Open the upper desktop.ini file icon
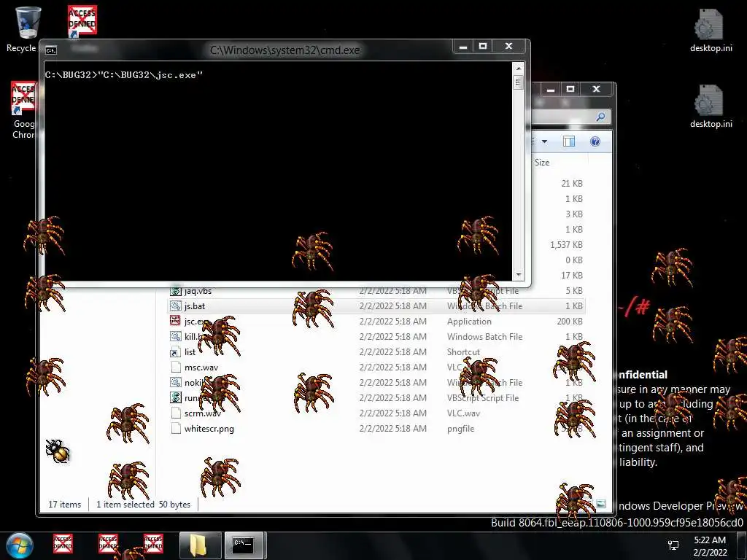 click(709, 24)
